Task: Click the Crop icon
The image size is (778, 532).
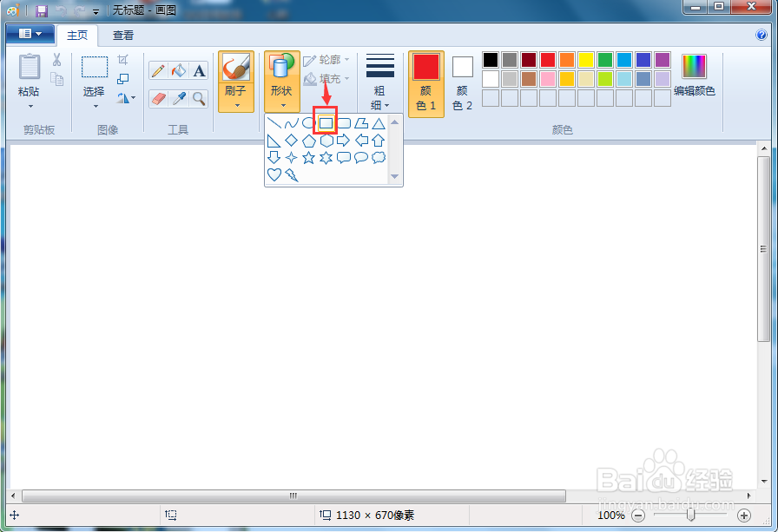Action: point(122,60)
